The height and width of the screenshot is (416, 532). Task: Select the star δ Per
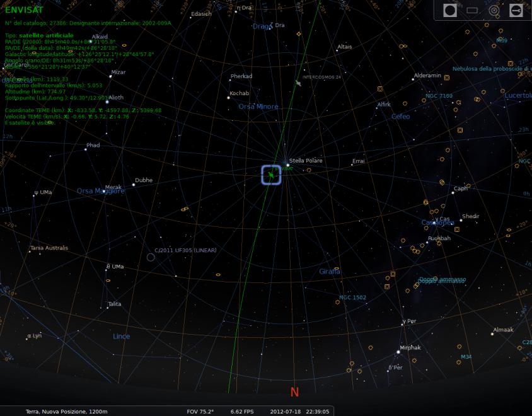[x=388, y=371]
